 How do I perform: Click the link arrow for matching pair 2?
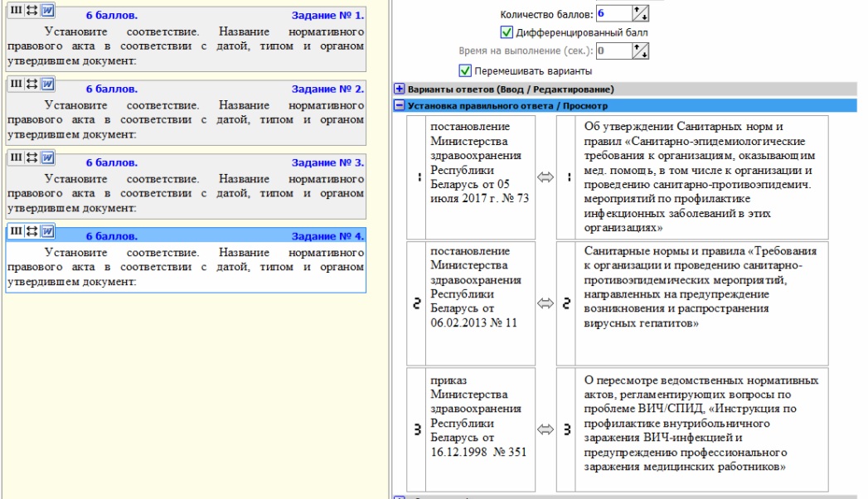(546, 303)
